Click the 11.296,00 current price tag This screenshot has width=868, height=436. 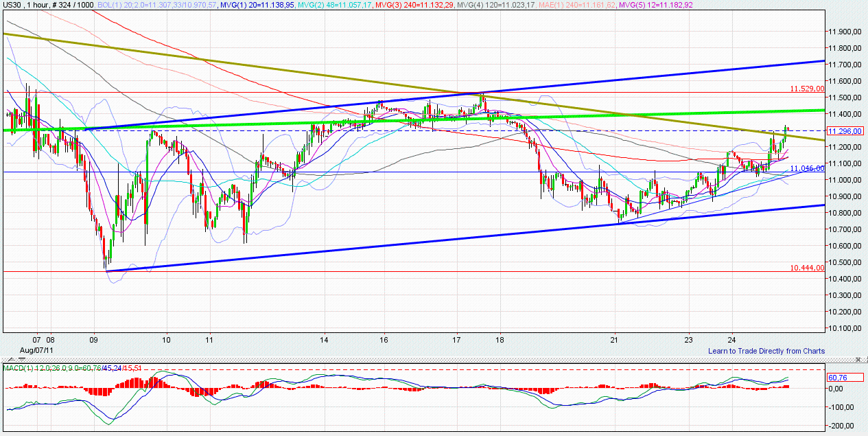845,130
